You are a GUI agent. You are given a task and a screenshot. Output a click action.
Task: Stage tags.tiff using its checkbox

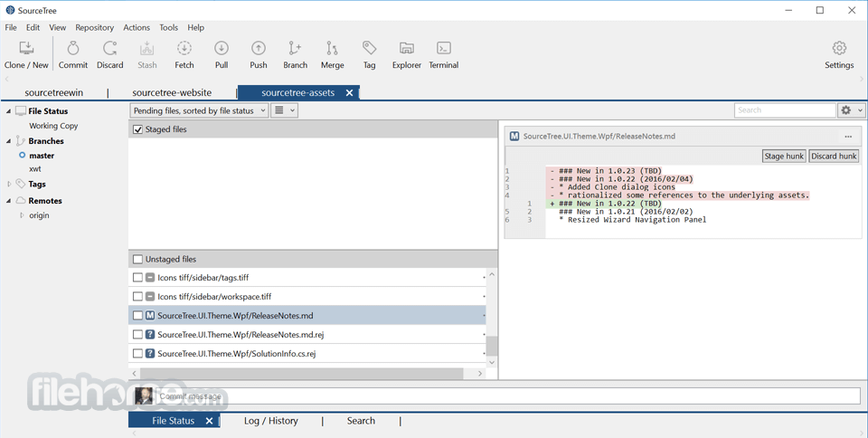[137, 278]
